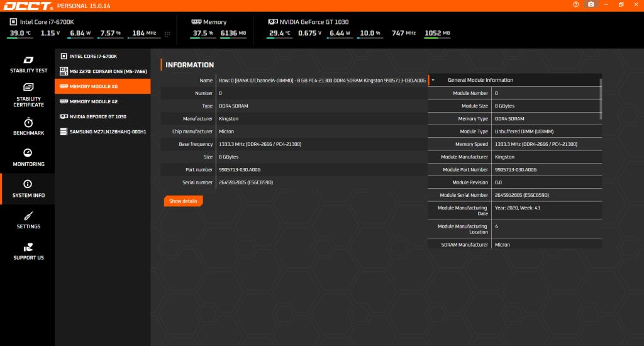Open Settings with the tools icon
644x346 pixels.
click(x=28, y=220)
